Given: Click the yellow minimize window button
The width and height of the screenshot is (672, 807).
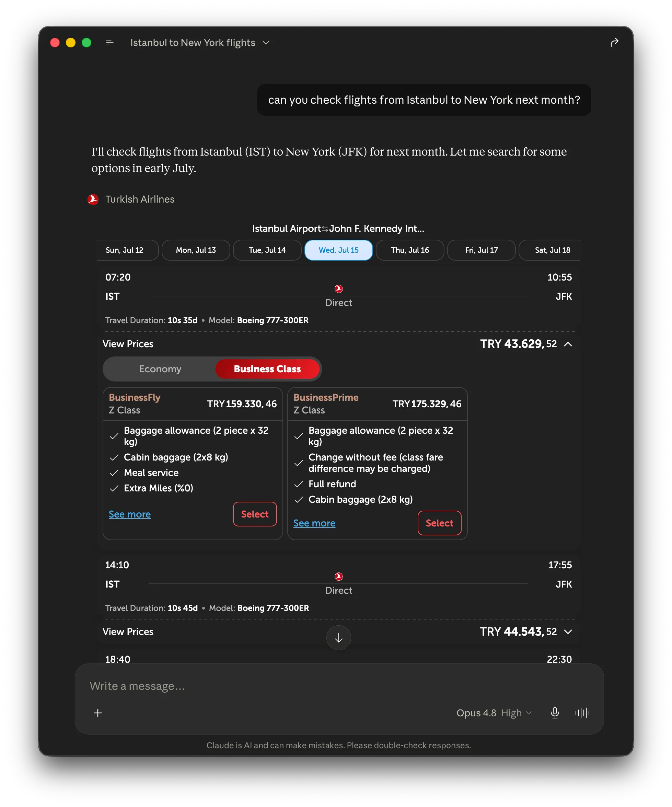Looking at the screenshot, I should pyautogui.click(x=71, y=43).
